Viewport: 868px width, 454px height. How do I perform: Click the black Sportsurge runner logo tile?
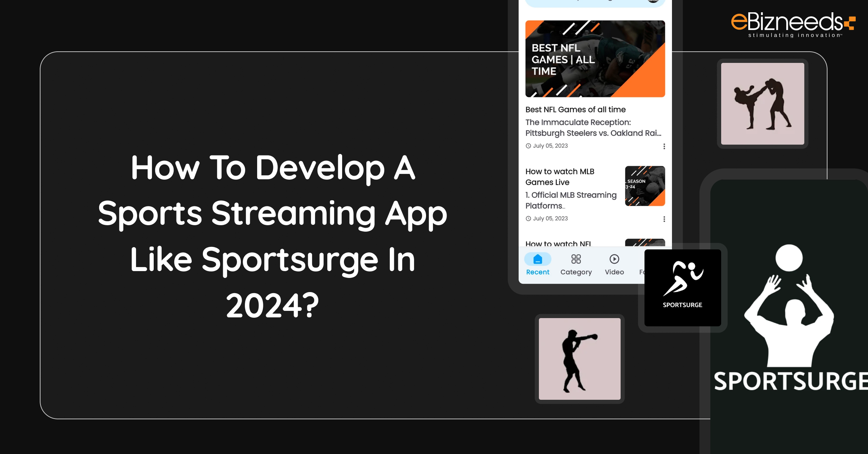coord(682,288)
